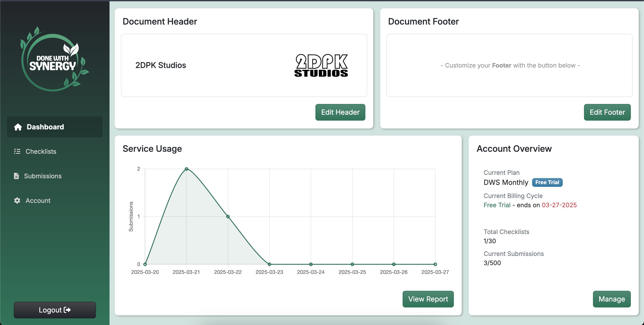Click the logout arrow icon
The height and width of the screenshot is (325, 644).
tap(67, 310)
